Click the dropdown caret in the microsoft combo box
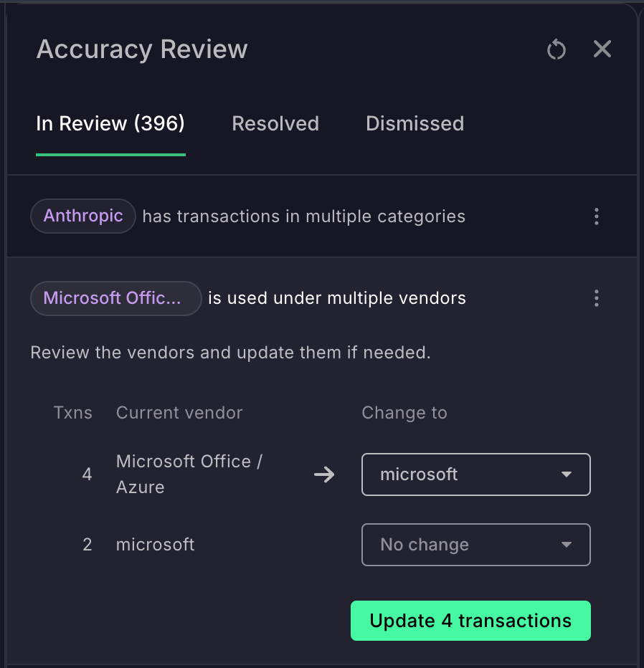This screenshot has height=668, width=644. [566, 474]
